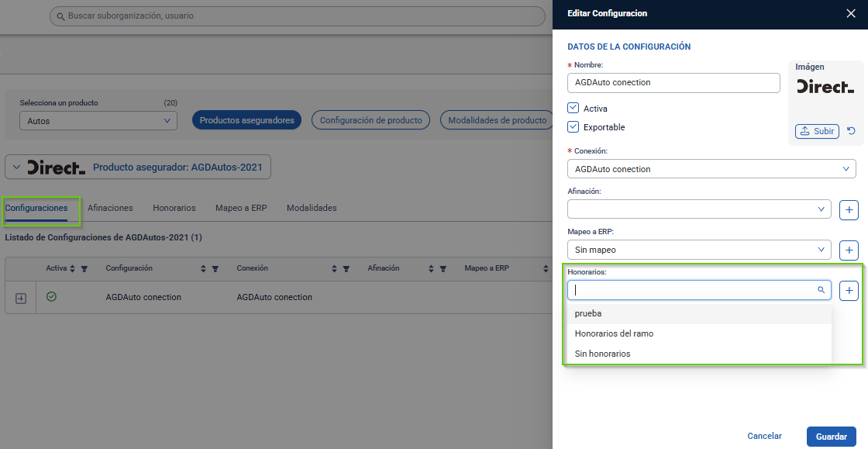Switch to the Mapeo a ERP tab

[241, 208]
